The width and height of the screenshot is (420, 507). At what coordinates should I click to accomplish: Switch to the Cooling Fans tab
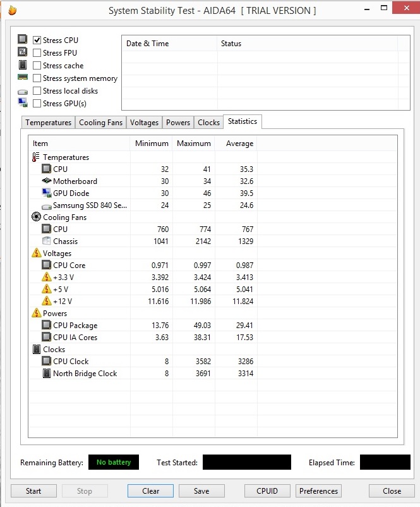coord(101,123)
